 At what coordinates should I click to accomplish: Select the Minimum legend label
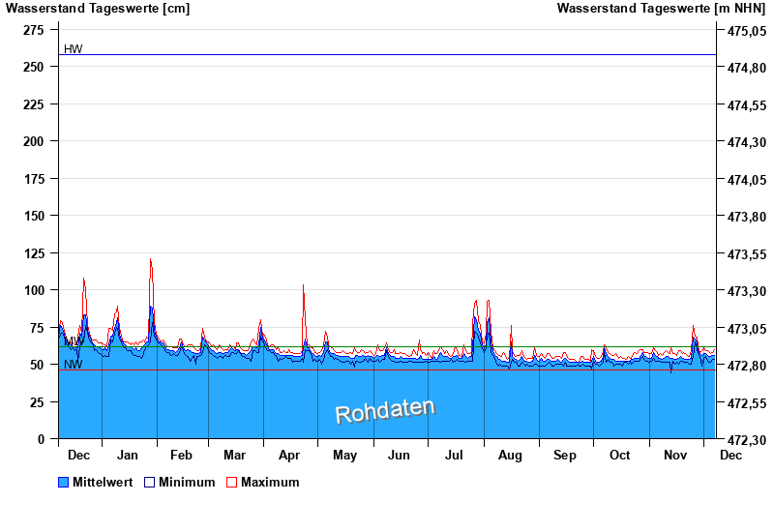tap(187, 482)
